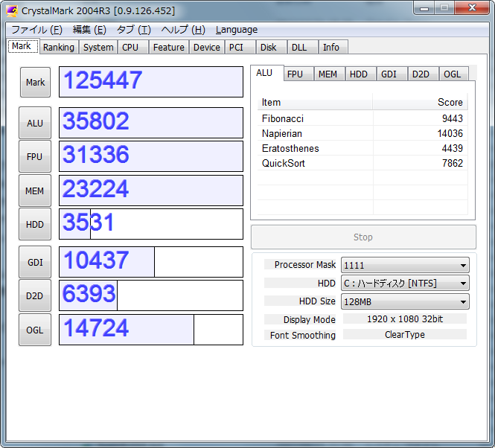Click the CrystalMark title bar app icon
495x448 pixels.
tap(12, 10)
